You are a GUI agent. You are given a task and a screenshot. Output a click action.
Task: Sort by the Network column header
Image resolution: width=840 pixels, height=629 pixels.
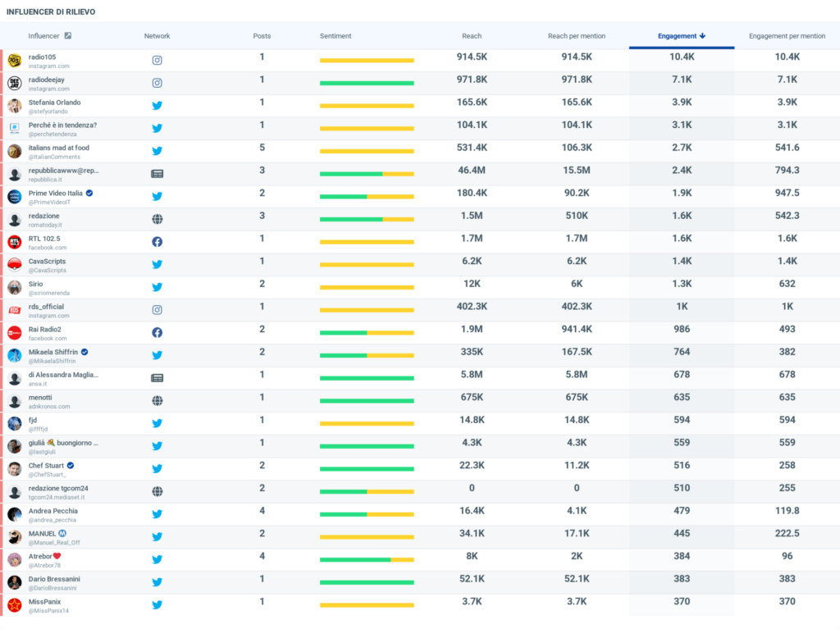pyautogui.click(x=157, y=36)
